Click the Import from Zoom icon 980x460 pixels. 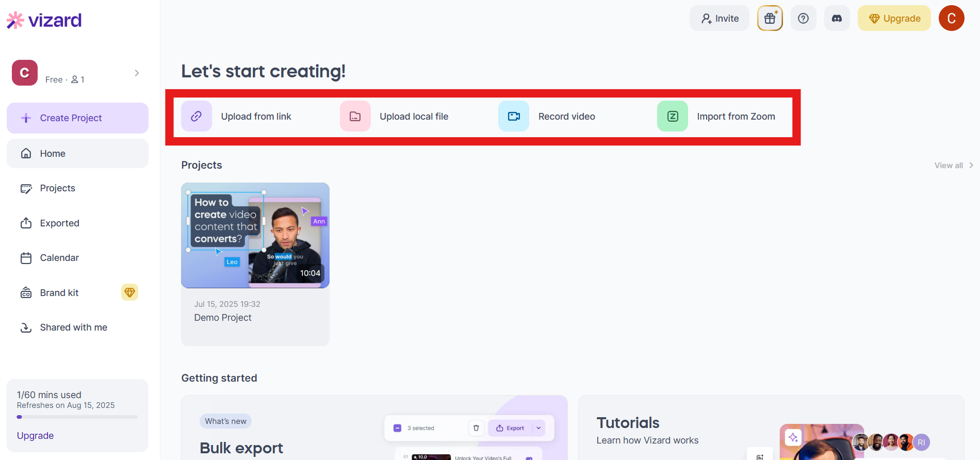coord(673,116)
